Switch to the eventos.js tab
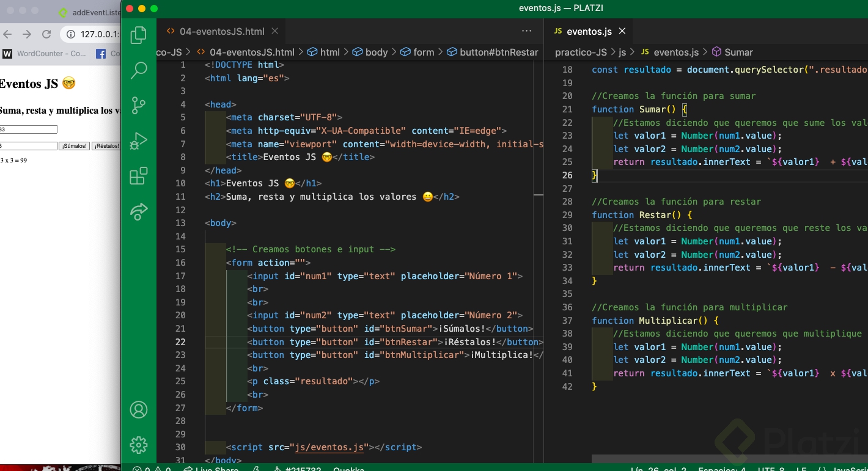 pos(589,31)
